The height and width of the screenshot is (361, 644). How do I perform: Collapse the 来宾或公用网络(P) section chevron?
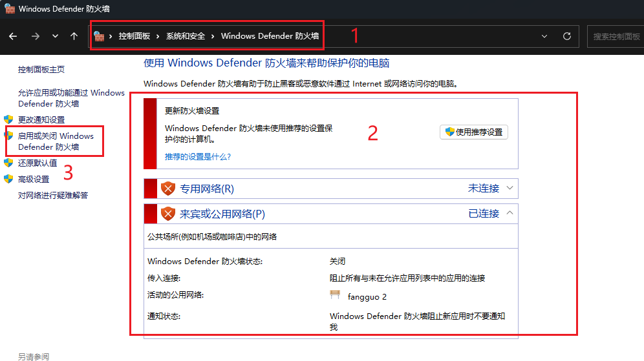[x=510, y=213]
